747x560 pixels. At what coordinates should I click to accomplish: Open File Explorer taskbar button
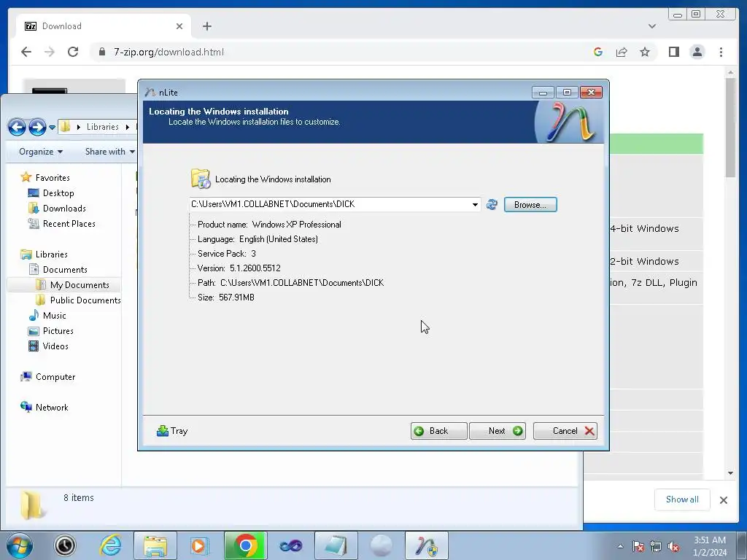(x=155, y=545)
